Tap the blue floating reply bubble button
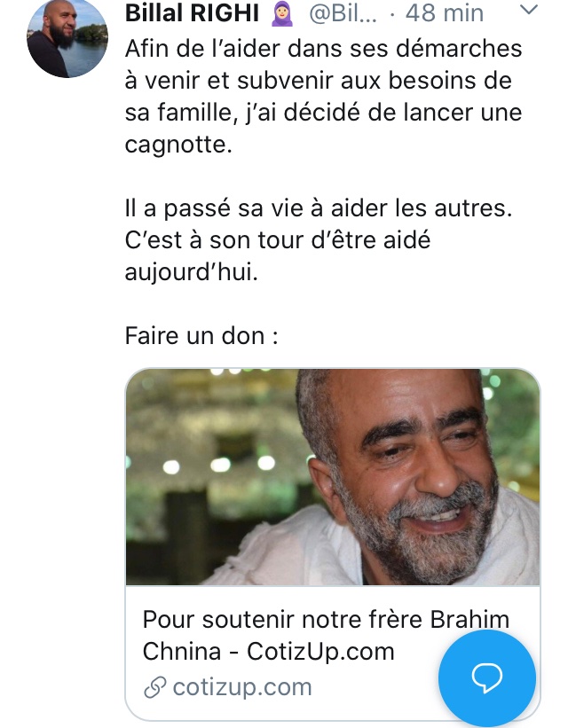This screenshot has width=568, height=728. pos(487,678)
